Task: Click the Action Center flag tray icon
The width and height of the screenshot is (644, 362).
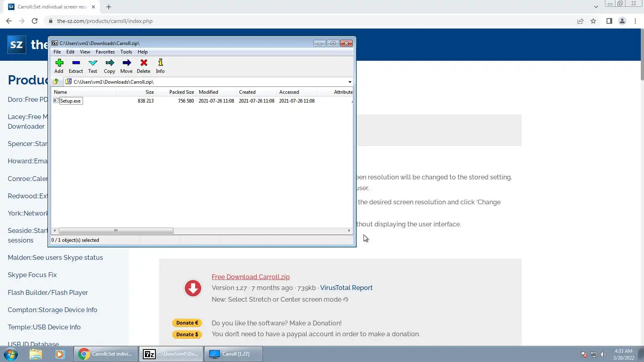Action: point(584,354)
